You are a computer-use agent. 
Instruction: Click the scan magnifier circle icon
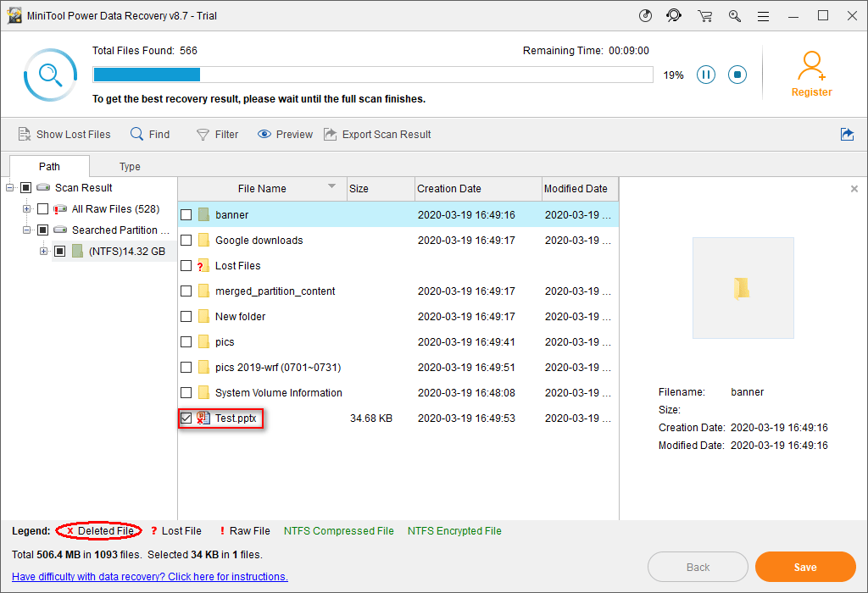[50, 75]
